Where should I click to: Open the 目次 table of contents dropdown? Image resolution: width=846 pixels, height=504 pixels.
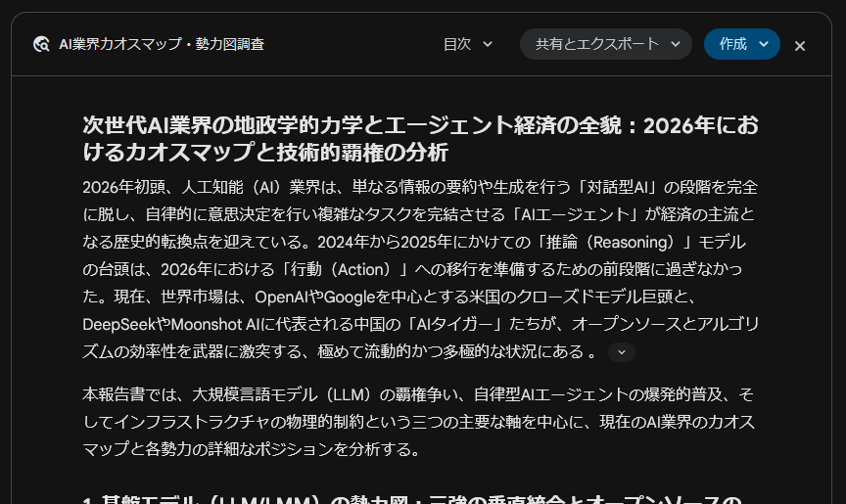point(468,44)
